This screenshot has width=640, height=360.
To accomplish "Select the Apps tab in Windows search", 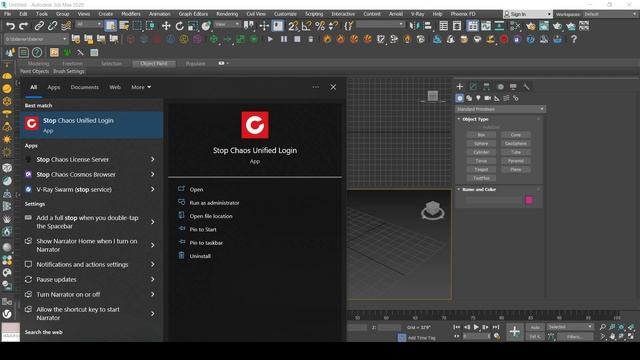I will pyautogui.click(x=53, y=87).
